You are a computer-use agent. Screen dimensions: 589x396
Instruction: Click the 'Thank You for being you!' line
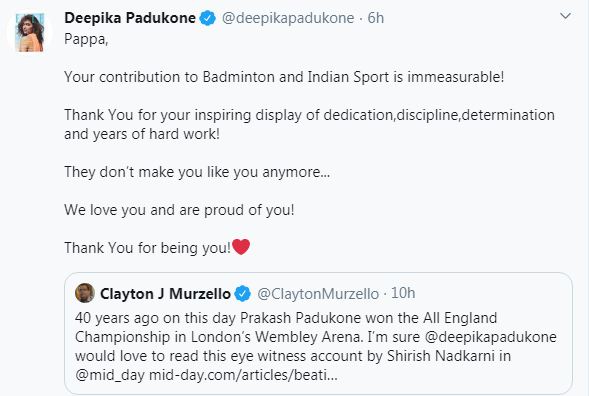[147, 248]
